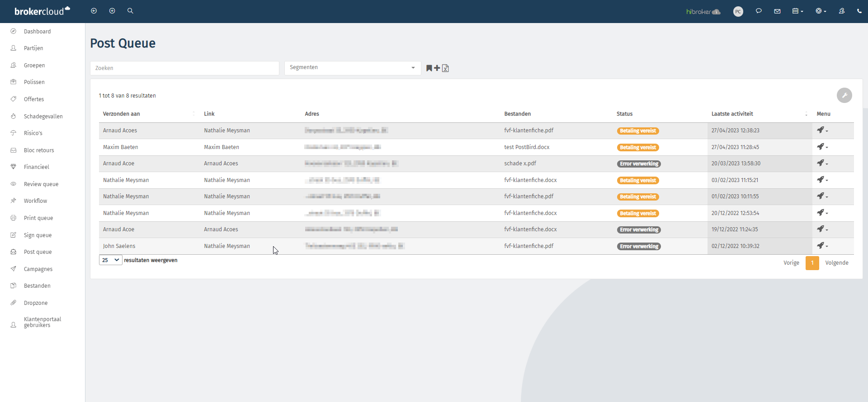Viewport: 868px width, 402px height.
Task: Change the 25 results-per-page selector
Action: [x=110, y=260]
